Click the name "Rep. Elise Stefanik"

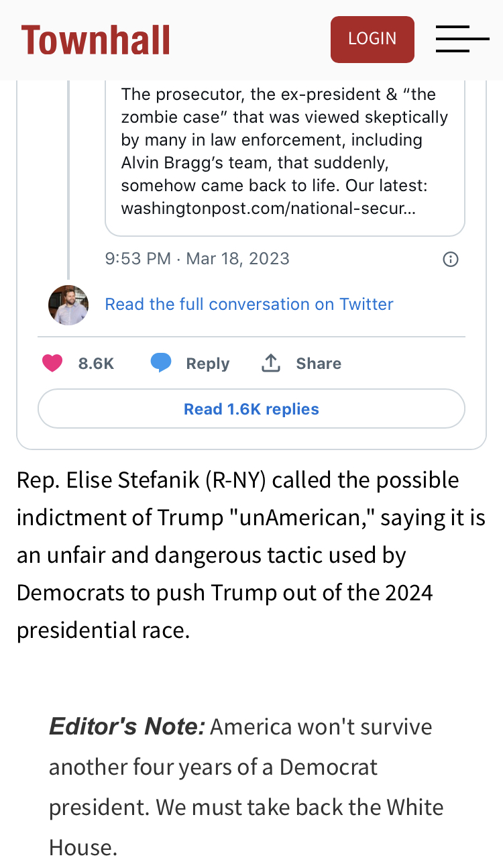pos(107,480)
